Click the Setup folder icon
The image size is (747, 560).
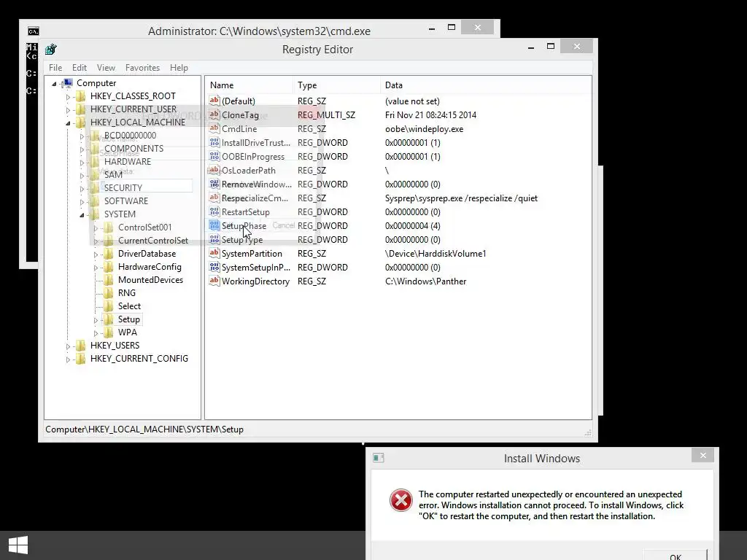coord(109,319)
